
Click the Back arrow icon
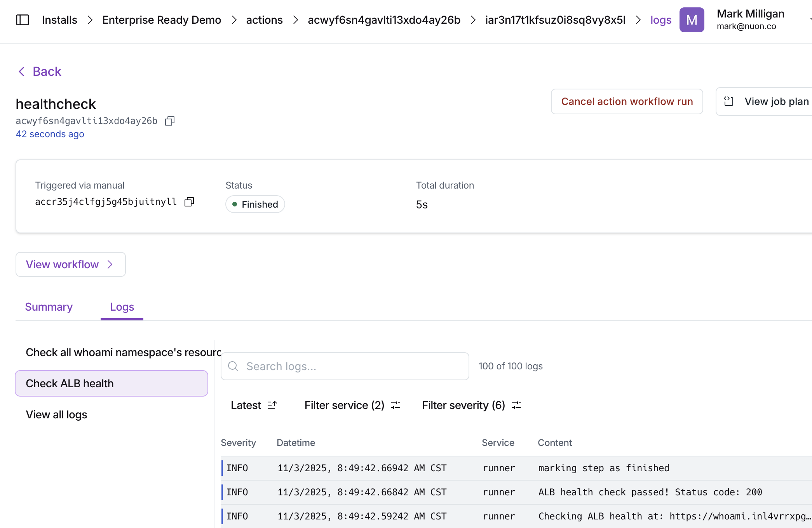pos(22,72)
